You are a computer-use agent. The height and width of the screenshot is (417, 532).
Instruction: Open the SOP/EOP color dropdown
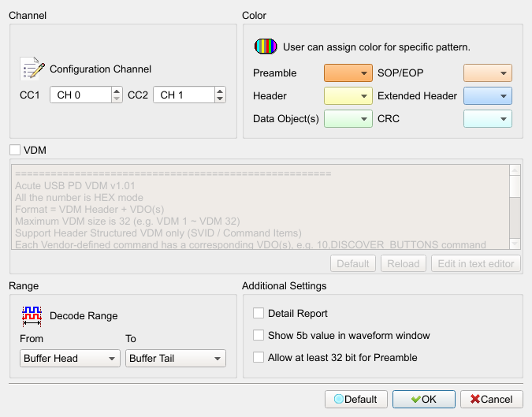click(488, 73)
